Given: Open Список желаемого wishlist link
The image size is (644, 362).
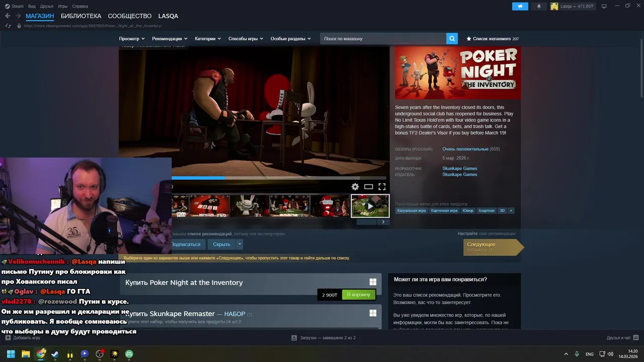Looking at the screenshot, I should pyautogui.click(x=492, y=39).
